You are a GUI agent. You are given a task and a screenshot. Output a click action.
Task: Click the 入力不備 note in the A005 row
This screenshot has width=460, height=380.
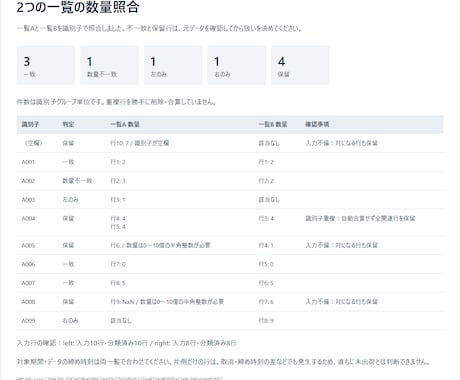[341, 245]
